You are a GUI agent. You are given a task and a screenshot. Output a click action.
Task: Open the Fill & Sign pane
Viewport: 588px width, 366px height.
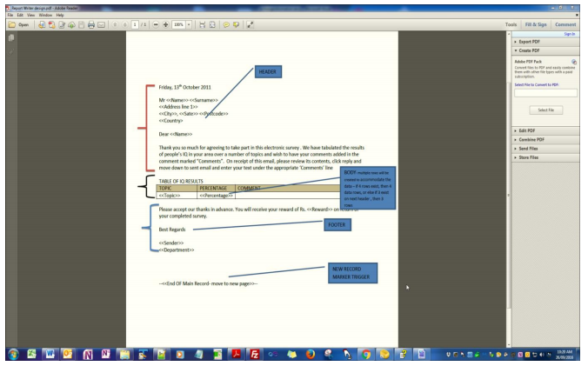pyautogui.click(x=536, y=25)
